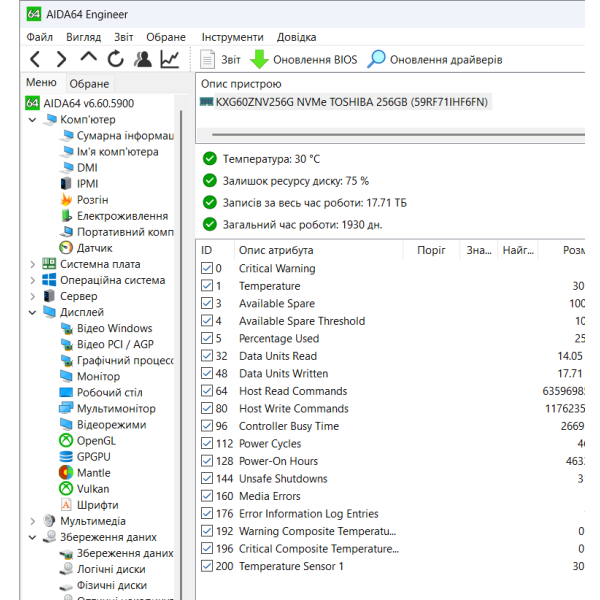Toggle the Temperature attribute checkbox (ID 1)

point(207,286)
